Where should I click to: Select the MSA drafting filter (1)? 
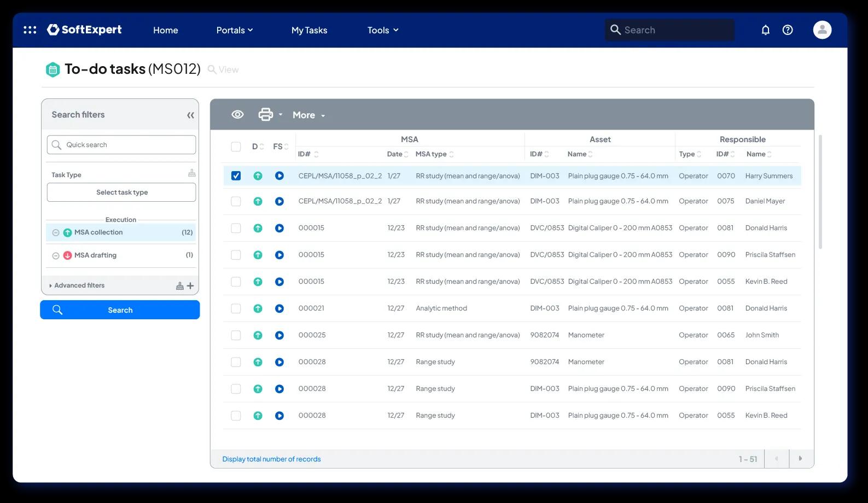[121, 255]
